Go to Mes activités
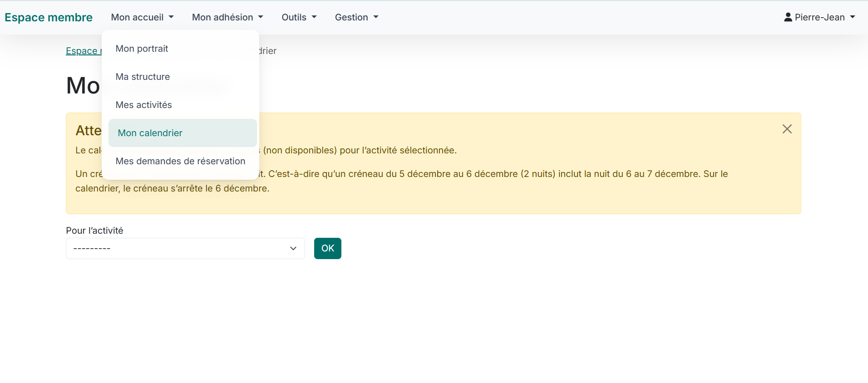Screen dimensions: 868x383 [x=143, y=105]
